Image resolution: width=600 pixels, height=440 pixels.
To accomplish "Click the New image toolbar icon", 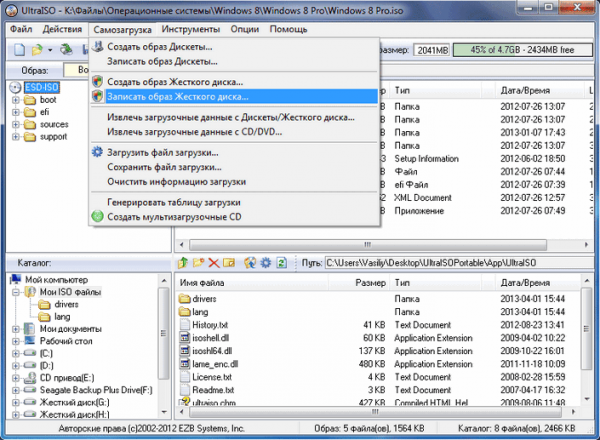I will pyautogui.click(x=20, y=50).
